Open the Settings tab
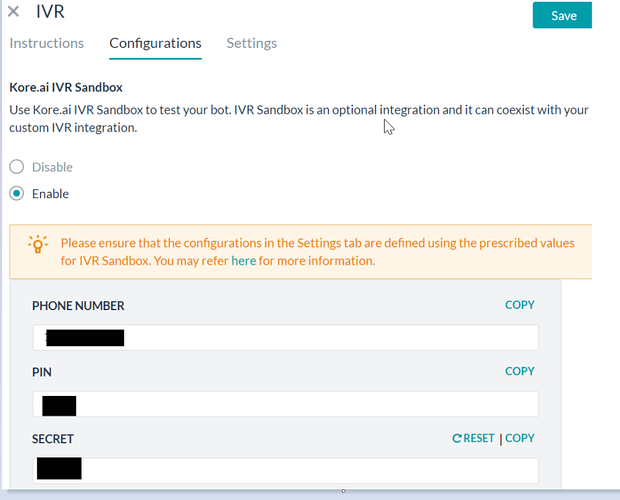The width and height of the screenshot is (620, 500). click(x=251, y=43)
